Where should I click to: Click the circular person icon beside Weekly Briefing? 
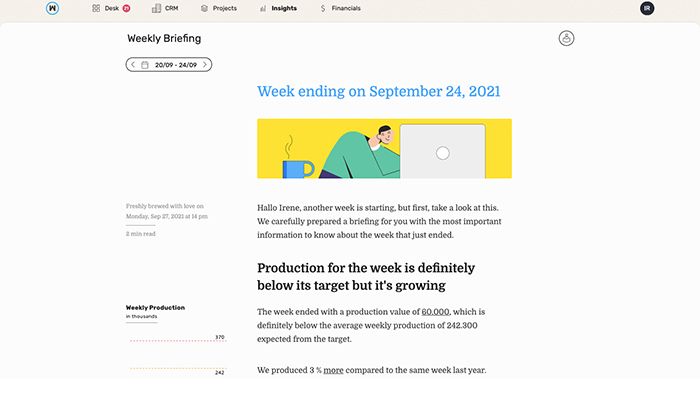coord(567,39)
